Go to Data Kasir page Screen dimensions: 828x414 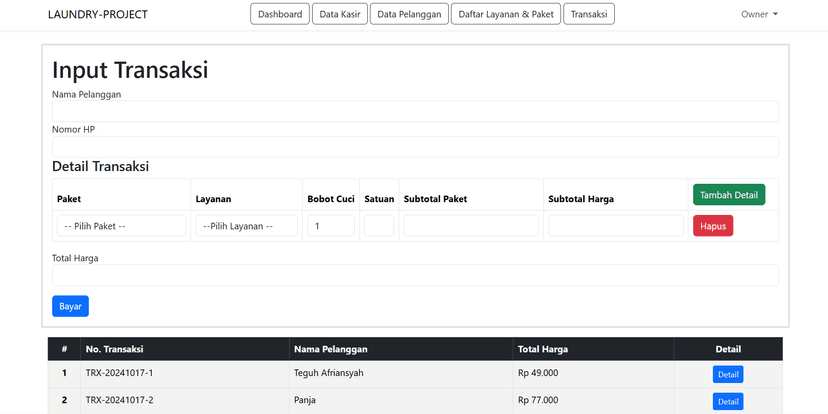pyautogui.click(x=339, y=15)
